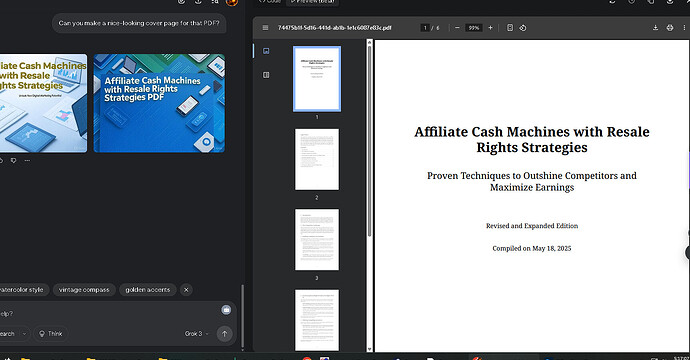Open the white and gold cover image
Viewport: 690px width, 360px height.
[43, 103]
